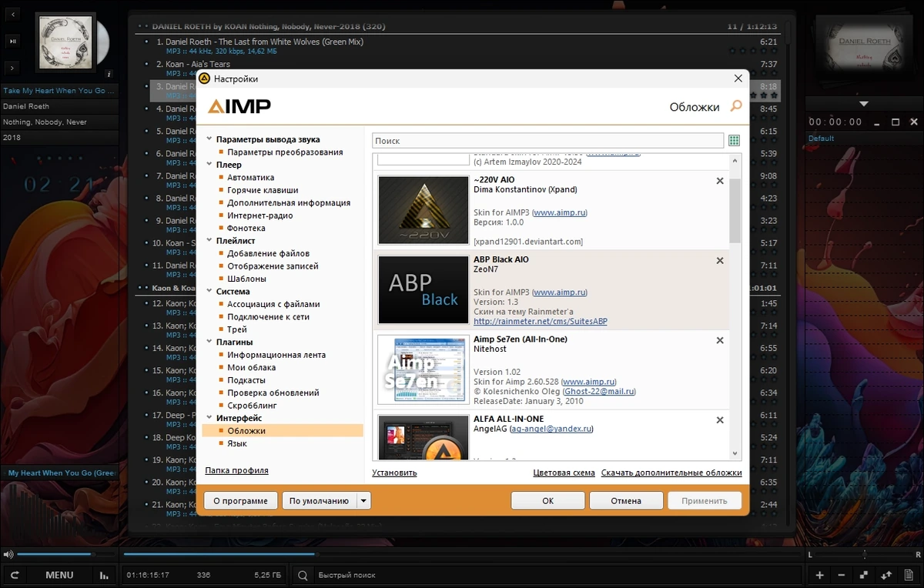Screen dimensions: 924x588
Task: Collapse the 'Интерфейс' tree section
Action: (x=209, y=418)
